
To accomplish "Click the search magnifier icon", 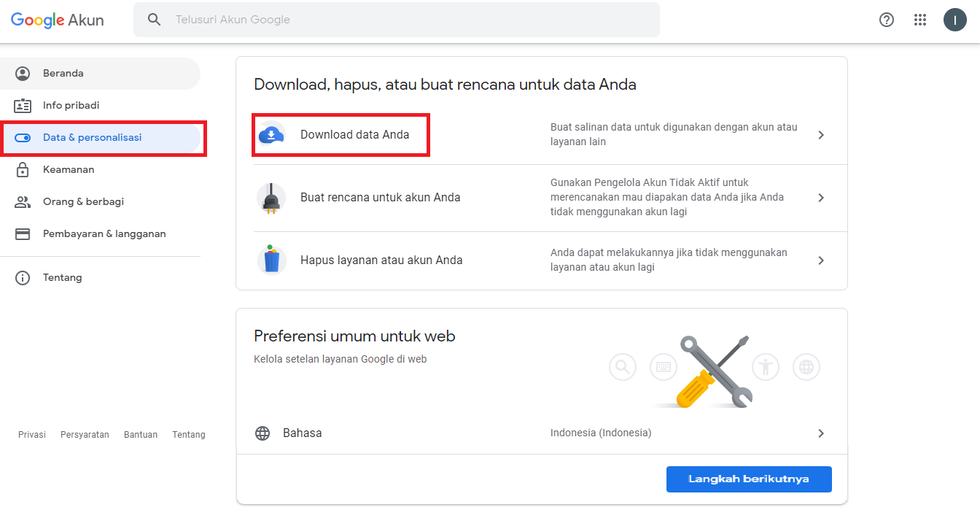I will click(155, 20).
